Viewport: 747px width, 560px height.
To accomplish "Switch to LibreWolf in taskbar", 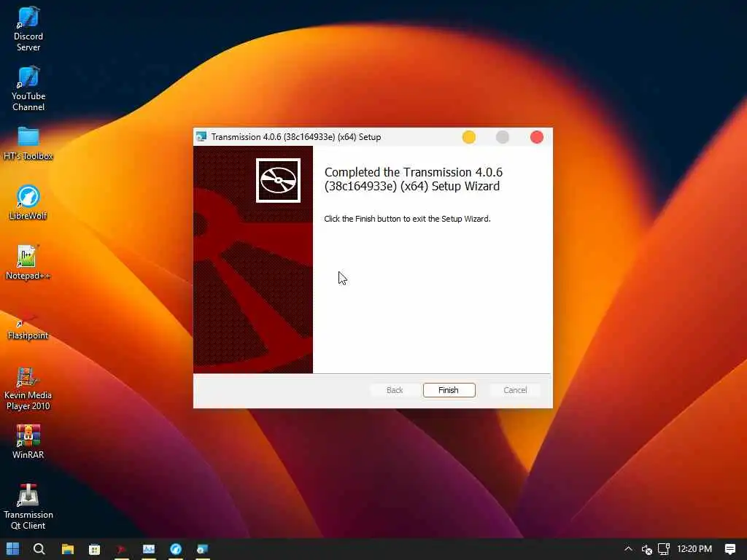I will point(176,549).
